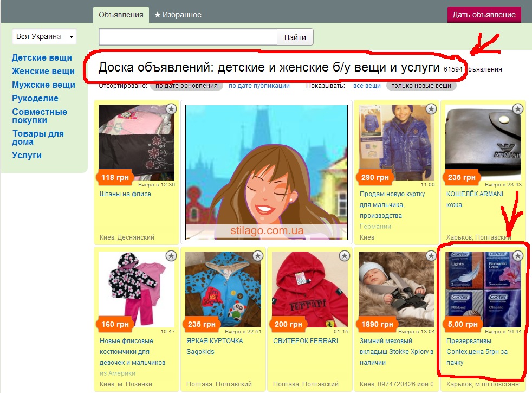This screenshot has height=393, width=532.
Task: Open the Вся Украина region dropdown
Action: click(x=44, y=37)
